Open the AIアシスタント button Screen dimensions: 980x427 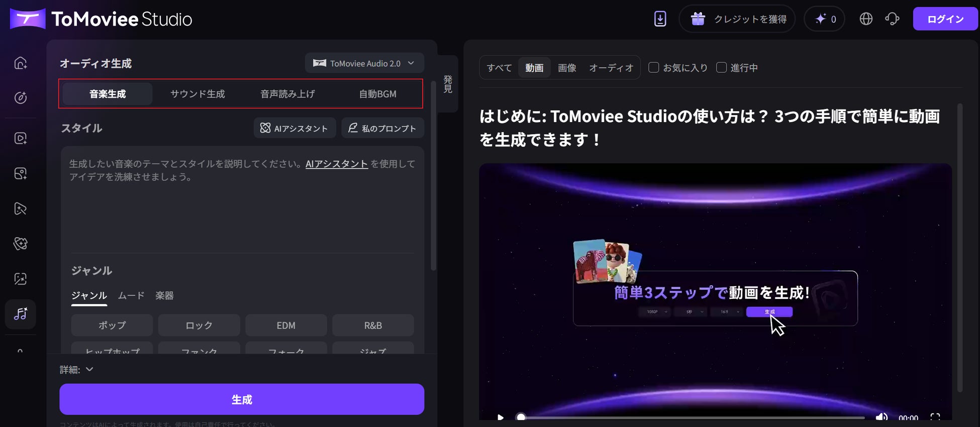pyautogui.click(x=295, y=128)
